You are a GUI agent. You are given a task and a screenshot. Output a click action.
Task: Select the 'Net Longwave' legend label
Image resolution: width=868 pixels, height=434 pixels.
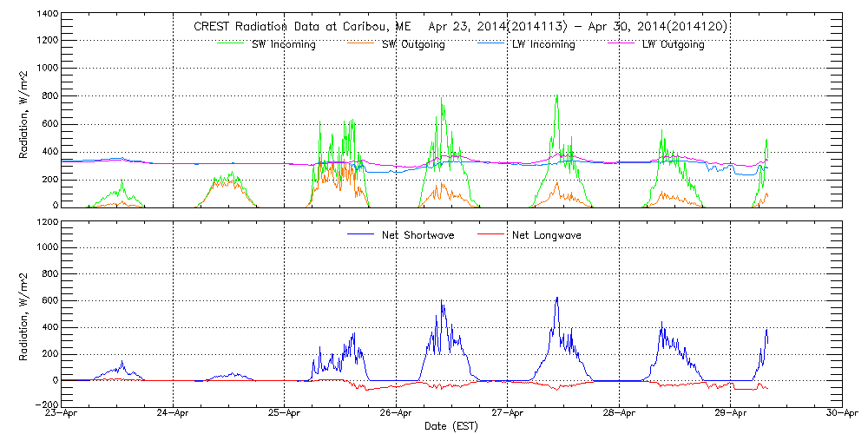coord(547,235)
